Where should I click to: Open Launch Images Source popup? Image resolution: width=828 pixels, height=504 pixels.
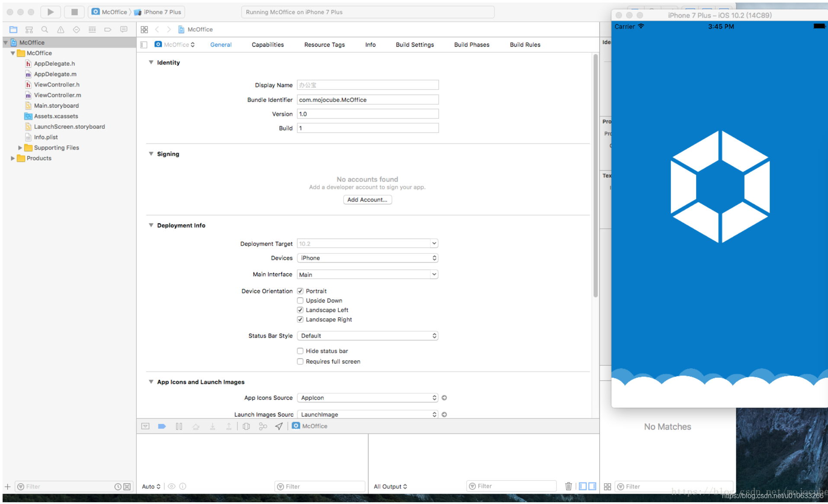tap(368, 414)
